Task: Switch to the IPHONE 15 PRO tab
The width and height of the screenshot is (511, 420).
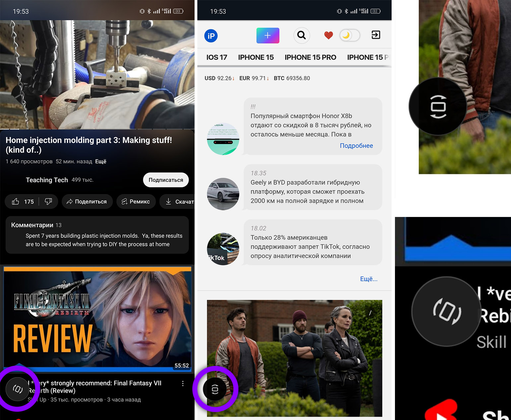Action: (x=310, y=57)
